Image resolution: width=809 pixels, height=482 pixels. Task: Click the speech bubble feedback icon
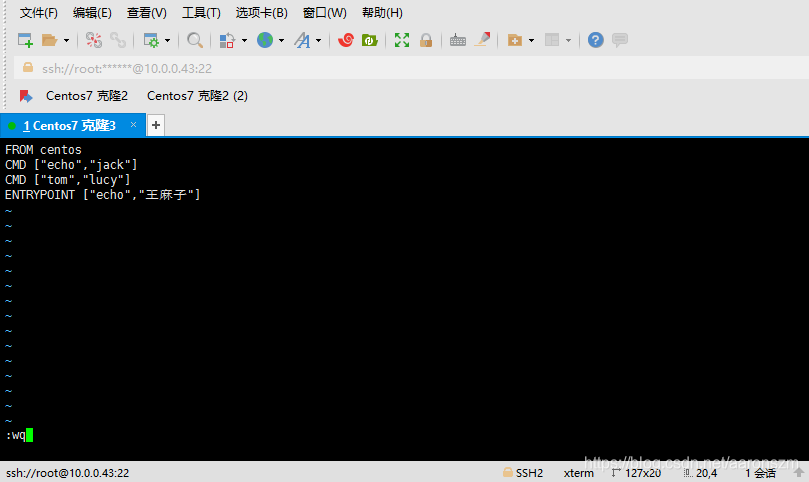point(620,40)
